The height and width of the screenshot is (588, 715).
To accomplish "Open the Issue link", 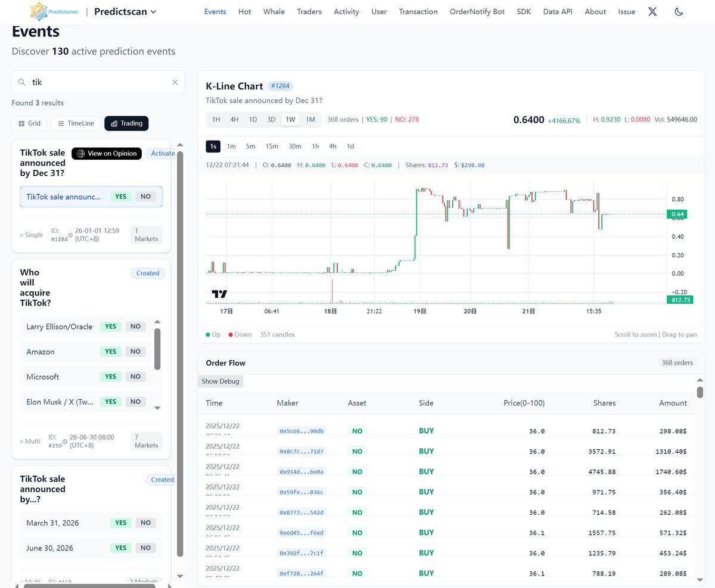I will pyautogui.click(x=627, y=11).
